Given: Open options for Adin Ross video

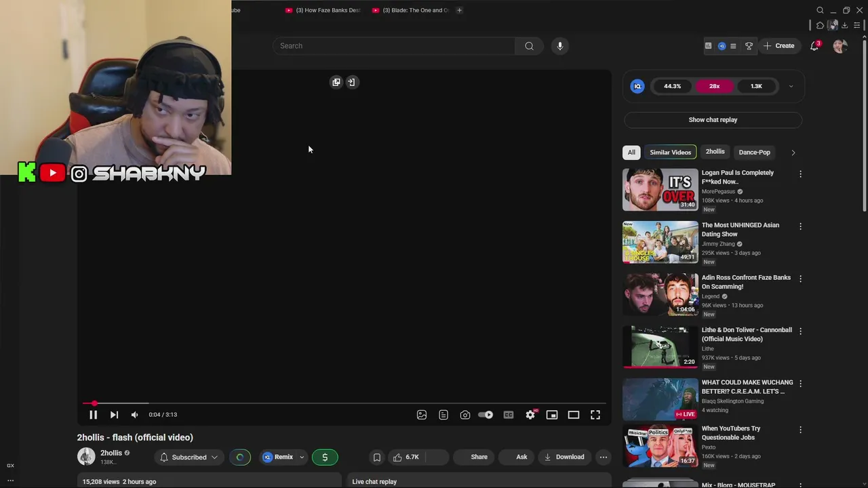Looking at the screenshot, I should 800,279.
